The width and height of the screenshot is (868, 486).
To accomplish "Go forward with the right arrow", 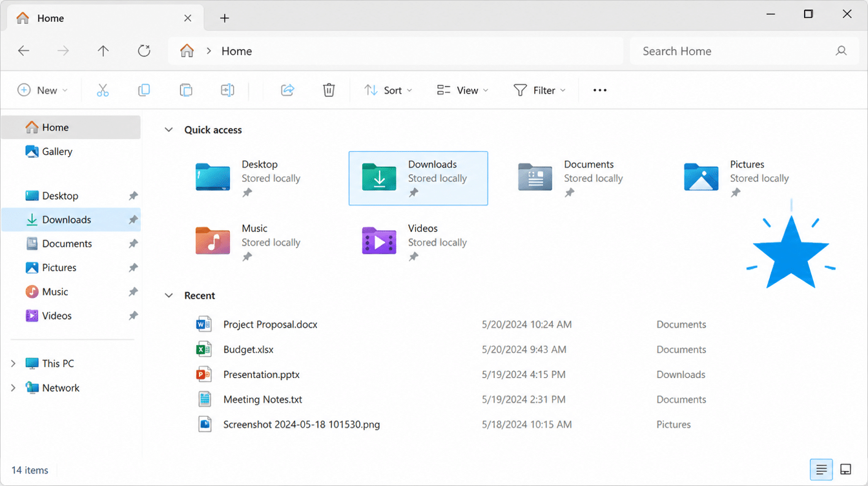I will [63, 51].
